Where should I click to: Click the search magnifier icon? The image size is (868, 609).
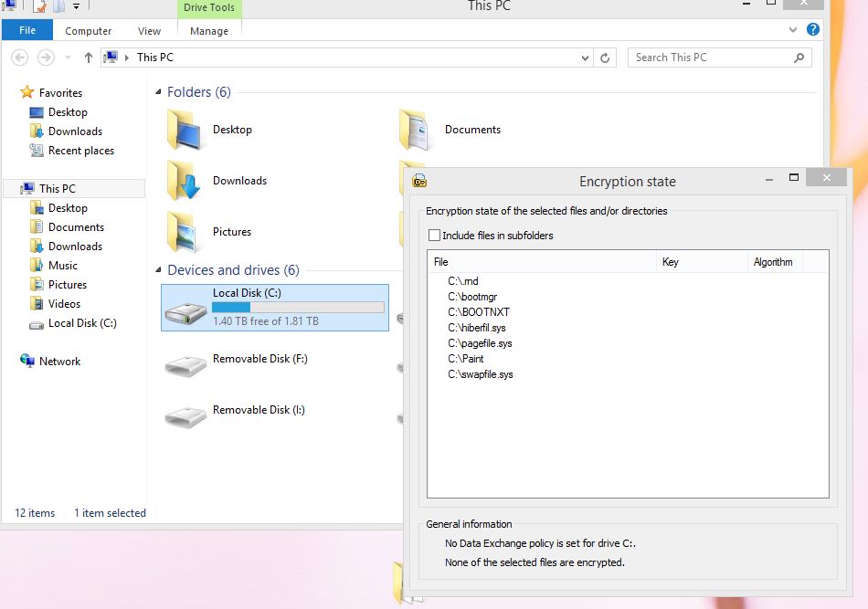(x=799, y=58)
